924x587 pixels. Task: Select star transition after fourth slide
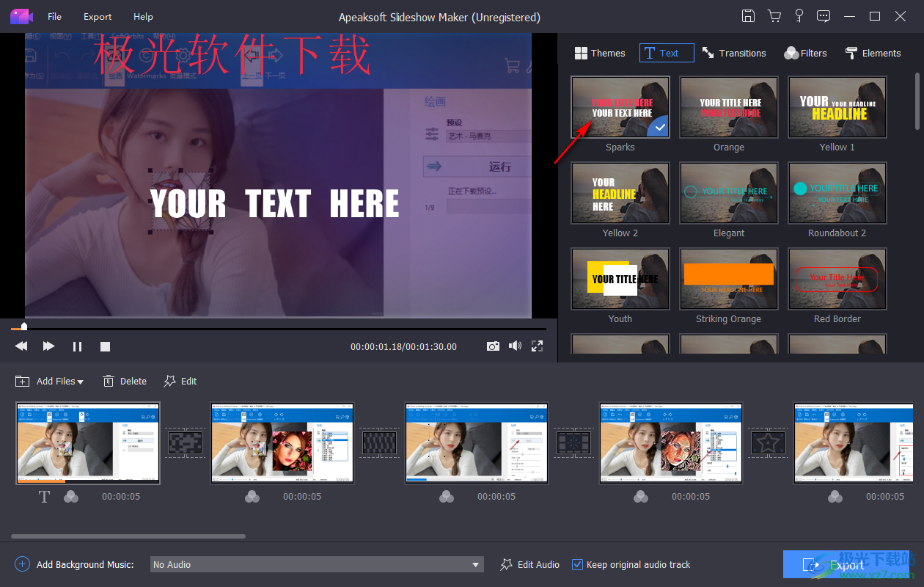coord(768,442)
